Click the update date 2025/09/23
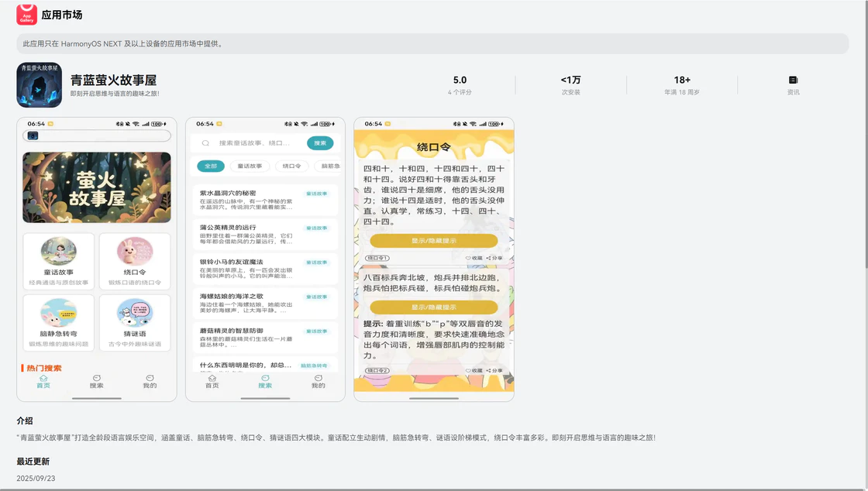Screen dimensions: 868x491 coord(36,479)
